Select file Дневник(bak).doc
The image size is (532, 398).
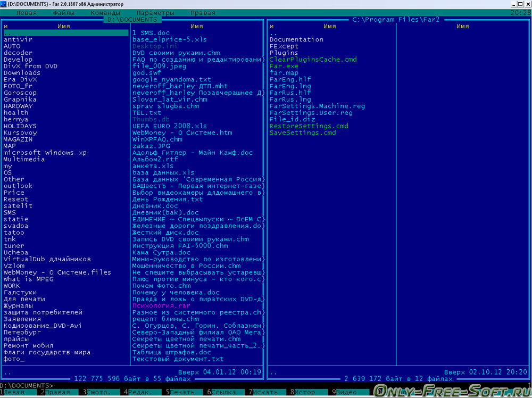[x=165, y=212]
